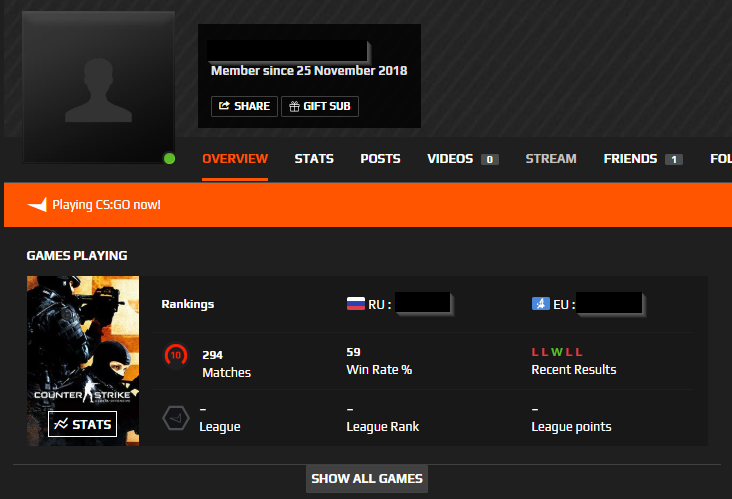Expand list with Show All Games
This screenshot has height=499, width=732.
tap(367, 478)
